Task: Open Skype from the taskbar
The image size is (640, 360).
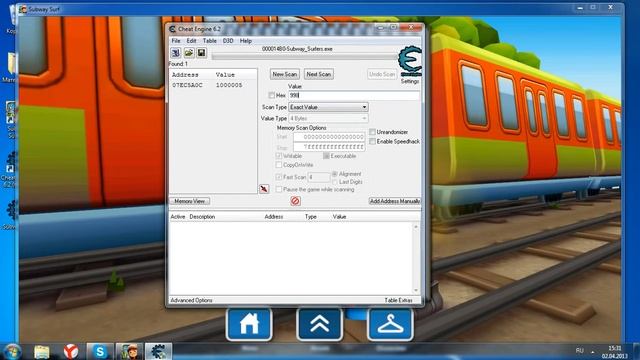Action: (x=100, y=351)
